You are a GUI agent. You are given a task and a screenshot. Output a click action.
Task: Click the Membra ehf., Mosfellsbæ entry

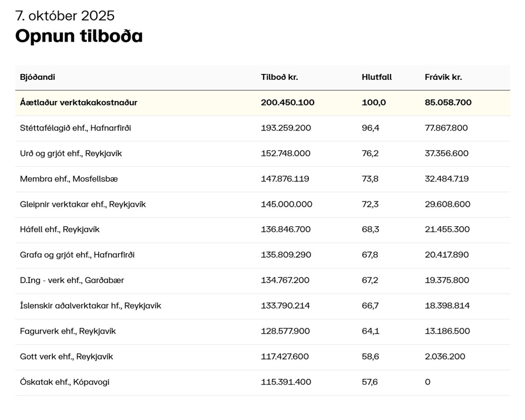tap(69, 179)
